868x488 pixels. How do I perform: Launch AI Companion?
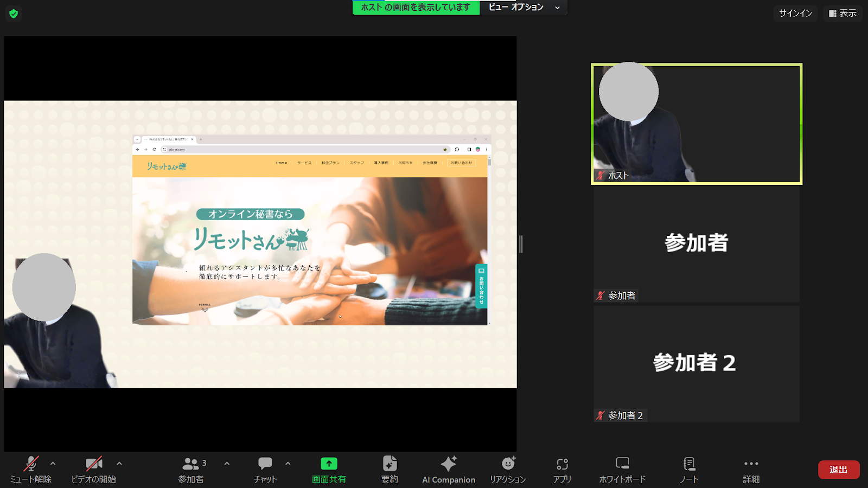point(449,470)
